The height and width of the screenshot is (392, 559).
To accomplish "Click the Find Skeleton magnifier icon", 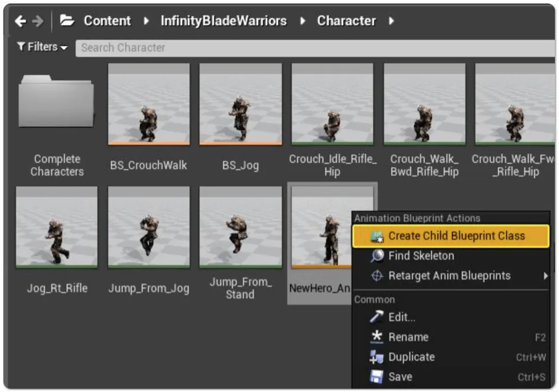I will (x=377, y=256).
